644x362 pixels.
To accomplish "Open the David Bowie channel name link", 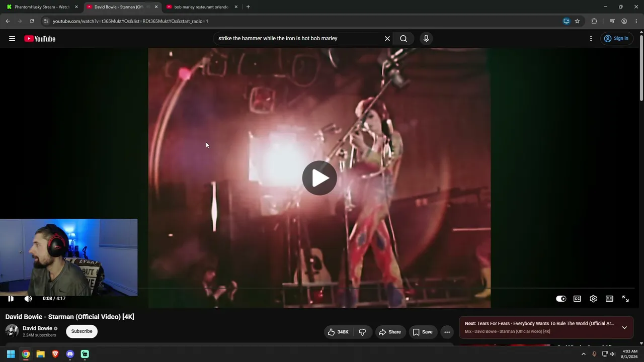I will click(37, 328).
